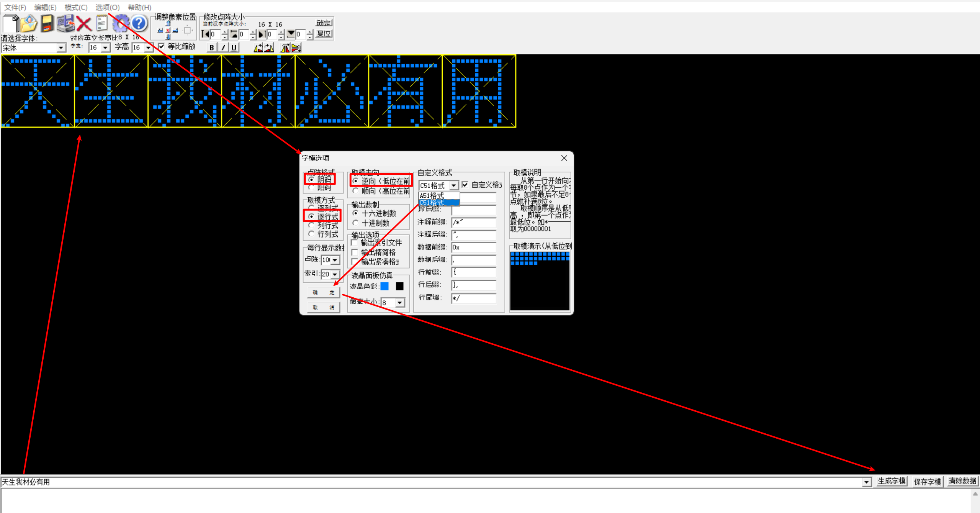
Task: Toggle Bold font style button
Action: click(x=212, y=48)
